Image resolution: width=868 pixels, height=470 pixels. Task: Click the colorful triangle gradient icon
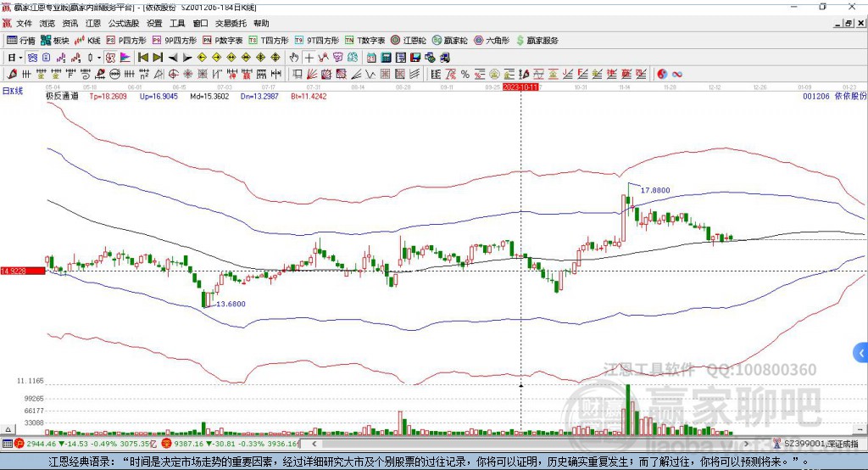125,57
